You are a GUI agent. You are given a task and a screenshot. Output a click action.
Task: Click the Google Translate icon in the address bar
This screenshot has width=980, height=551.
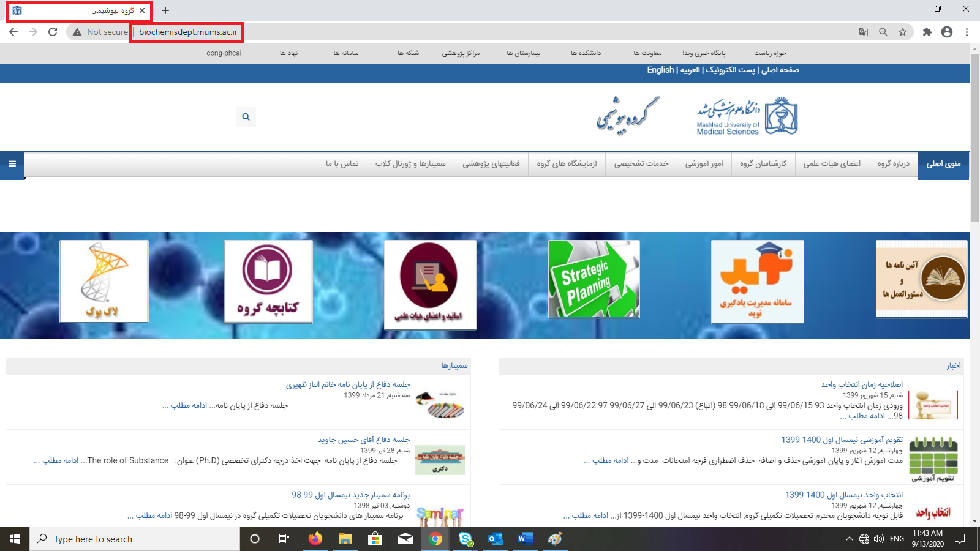coord(864,32)
